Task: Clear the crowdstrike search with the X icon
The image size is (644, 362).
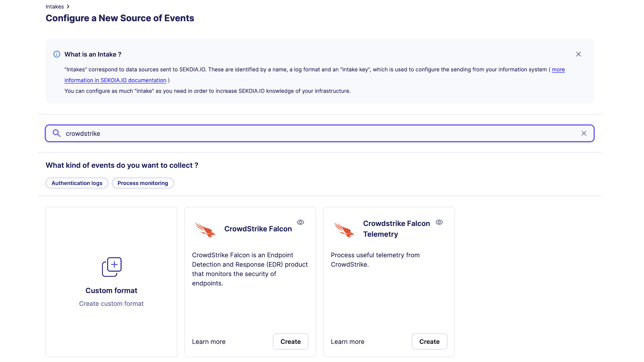Action: [584, 133]
